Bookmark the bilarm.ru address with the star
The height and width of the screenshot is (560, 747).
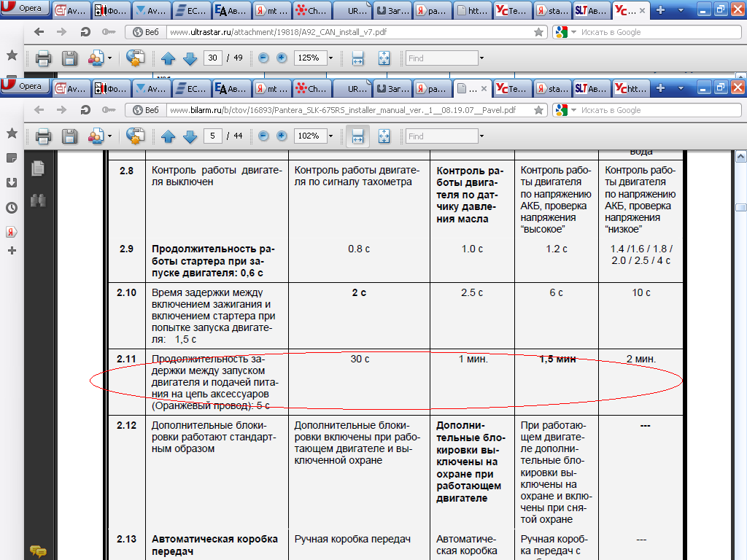[x=539, y=111]
